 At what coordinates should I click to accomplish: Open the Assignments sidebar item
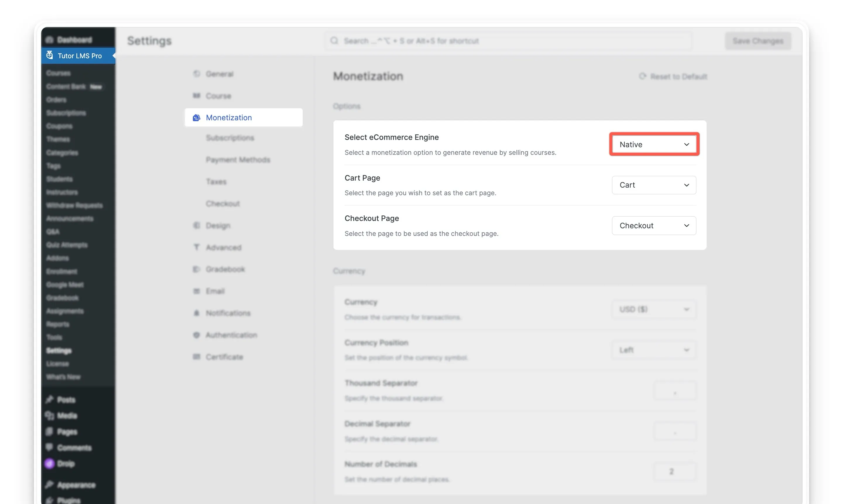coord(65,311)
